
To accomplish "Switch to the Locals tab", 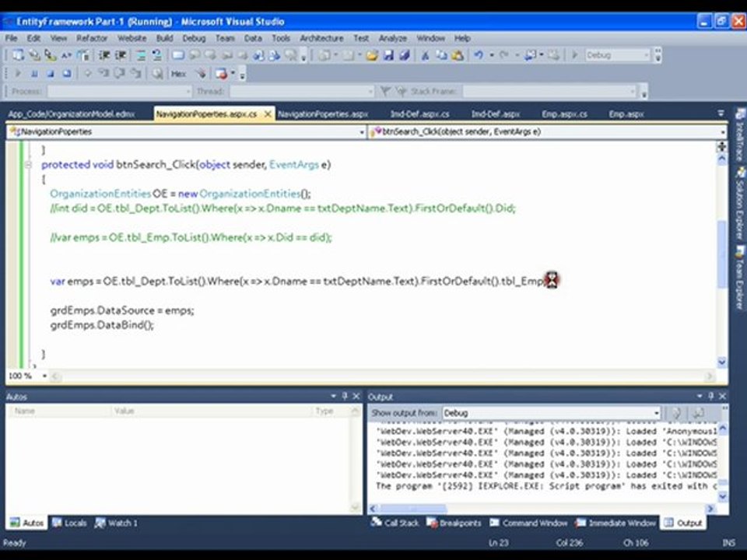I will tap(70, 523).
